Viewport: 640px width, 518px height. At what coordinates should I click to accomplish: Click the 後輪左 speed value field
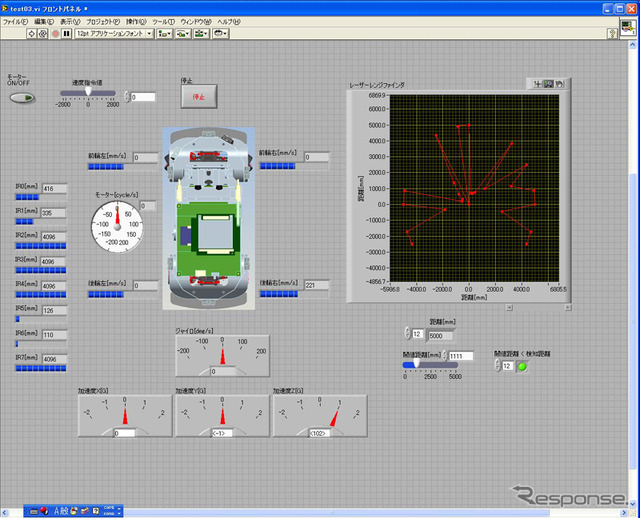point(145,286)
